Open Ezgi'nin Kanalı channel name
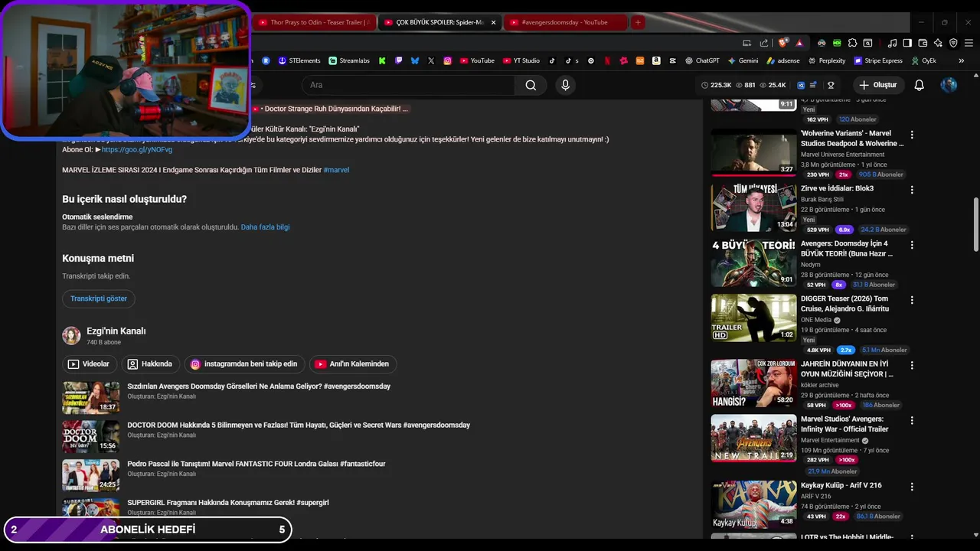Screen dimensions: 980x551 [x=116, y=331]
